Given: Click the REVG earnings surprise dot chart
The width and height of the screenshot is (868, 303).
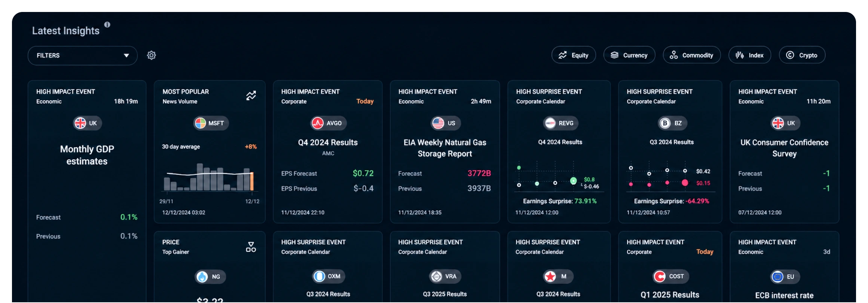Looking at the screenshot, I should [x=559, y=177].
